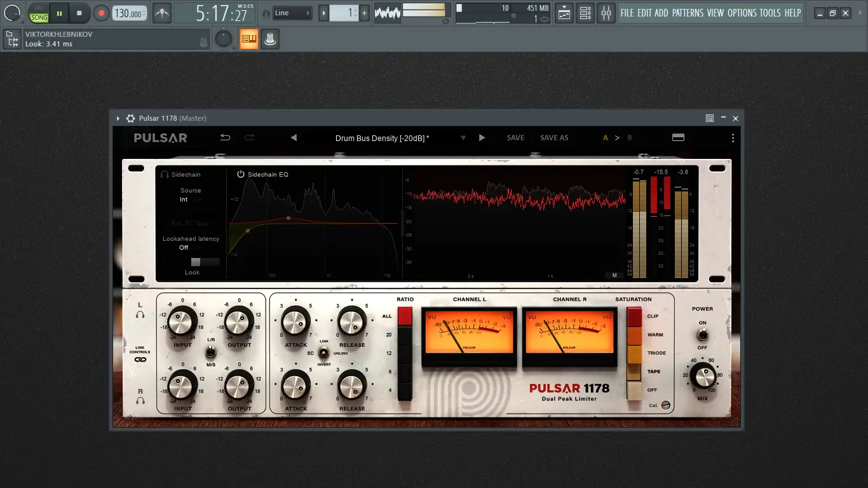Open the mixer icon in toolbar
The image size is (868, 488).
[x=606, y=13]
